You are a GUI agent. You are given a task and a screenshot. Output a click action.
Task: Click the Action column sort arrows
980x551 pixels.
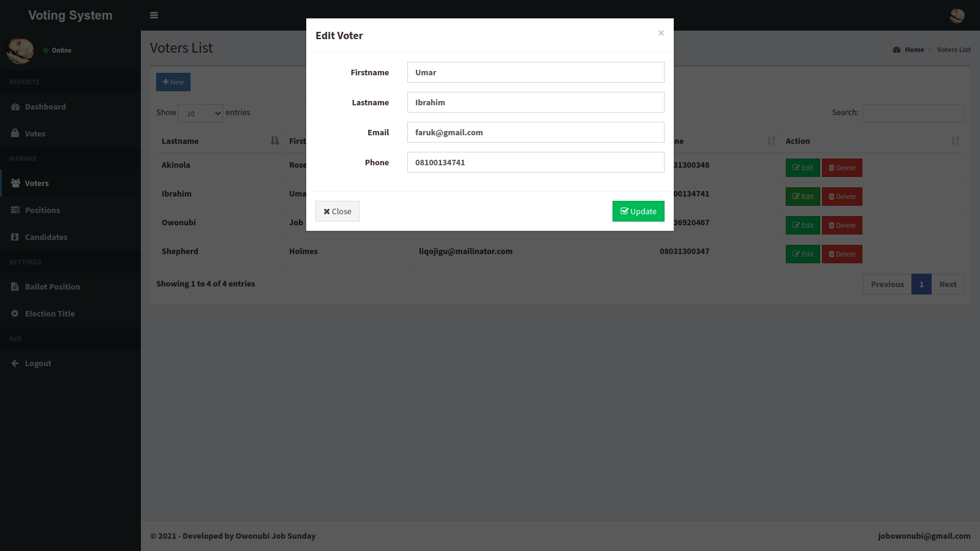955,141
